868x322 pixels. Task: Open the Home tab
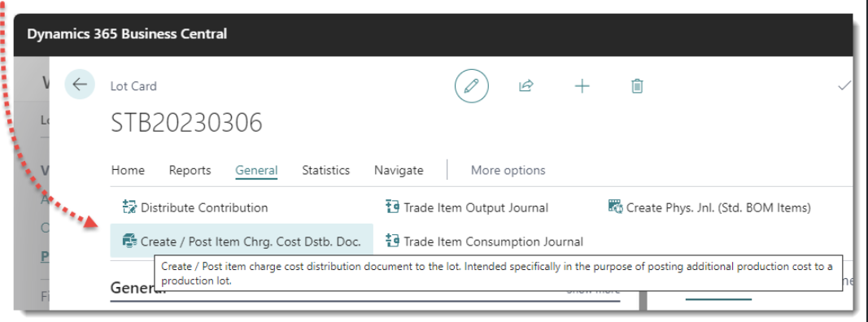coord(128,171)
